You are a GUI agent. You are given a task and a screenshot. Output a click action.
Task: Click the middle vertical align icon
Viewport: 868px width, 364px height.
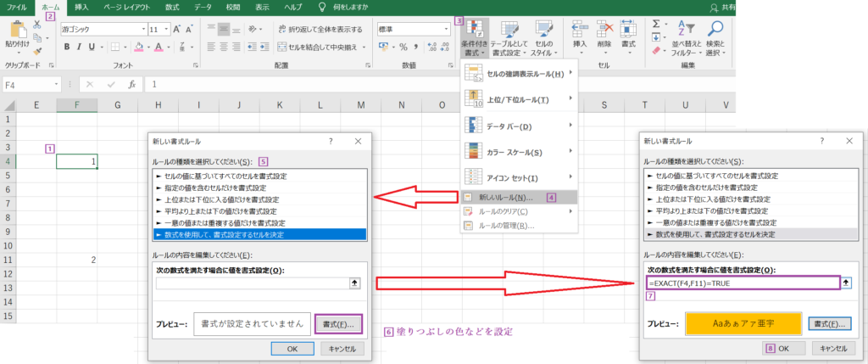pyautogui.click(x=224, y=30)
